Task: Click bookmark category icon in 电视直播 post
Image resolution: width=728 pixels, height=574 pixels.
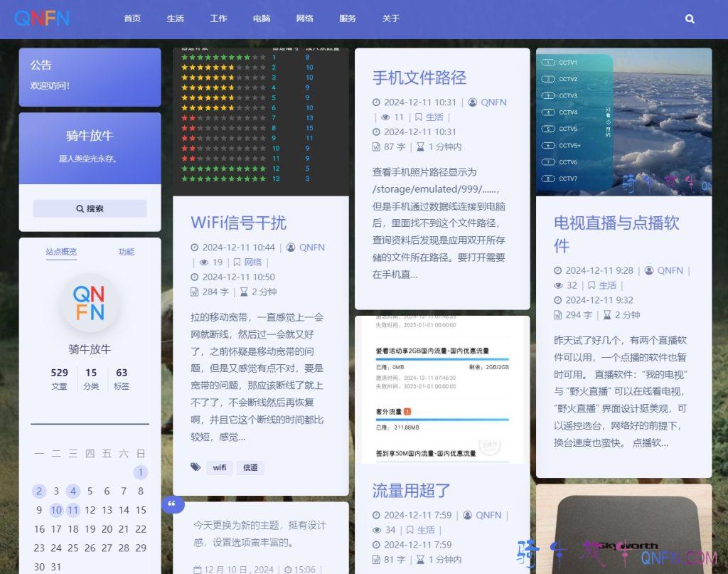Action: 591,285
